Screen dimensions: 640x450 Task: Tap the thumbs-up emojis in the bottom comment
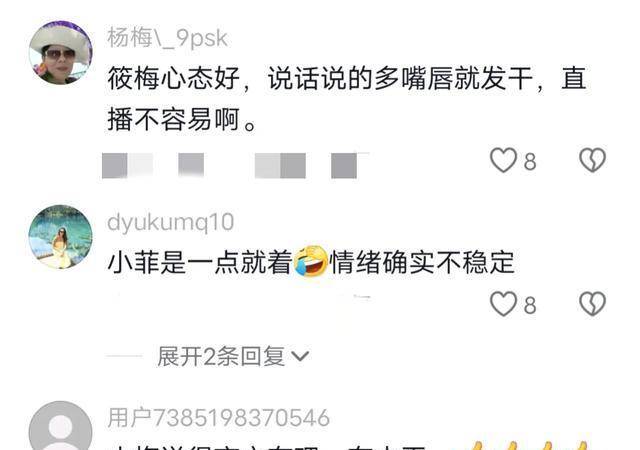tap(529, 445)
